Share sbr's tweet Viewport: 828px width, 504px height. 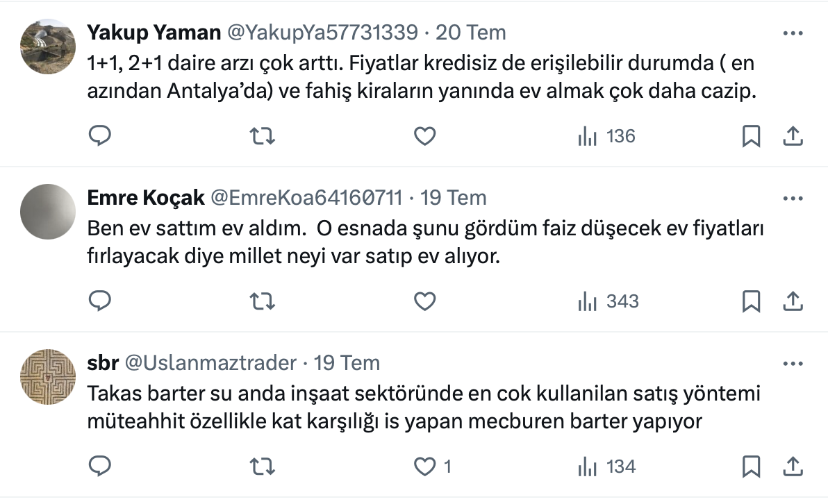coord(793,467)
